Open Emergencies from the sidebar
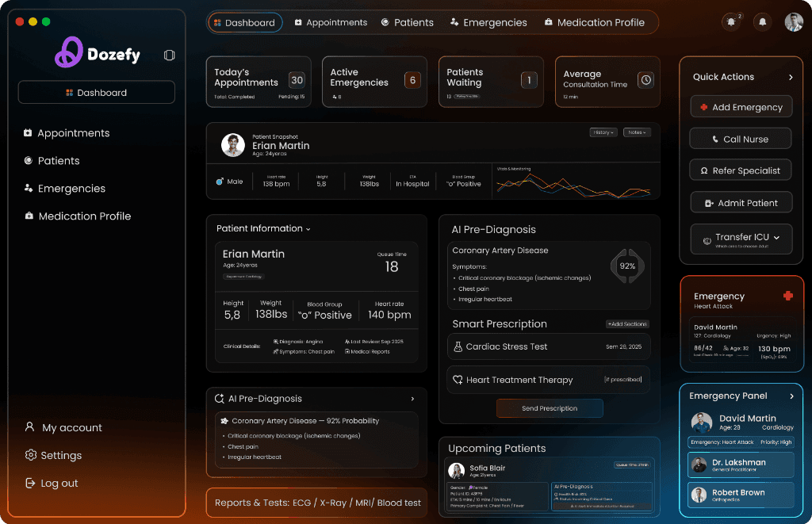This screenshot has width=812, height=524. tap(70, 189)
